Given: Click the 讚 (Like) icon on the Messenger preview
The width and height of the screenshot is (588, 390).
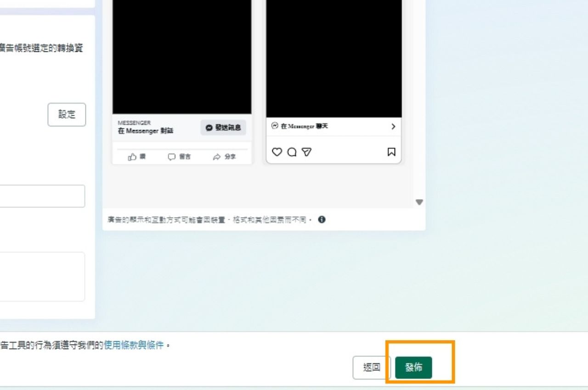Looking at the screenshot, I should (136, 156).
